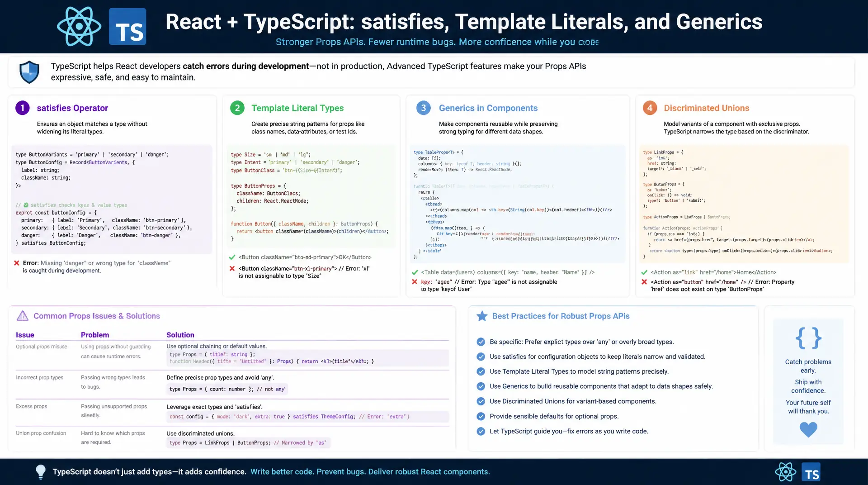Click 'Your future self will thank you.' text

(808, 407)
